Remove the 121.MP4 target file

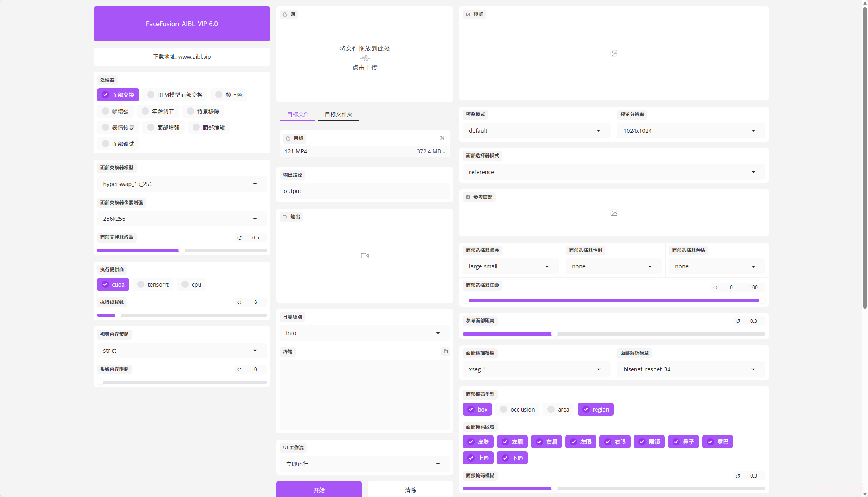click(442, 138)
